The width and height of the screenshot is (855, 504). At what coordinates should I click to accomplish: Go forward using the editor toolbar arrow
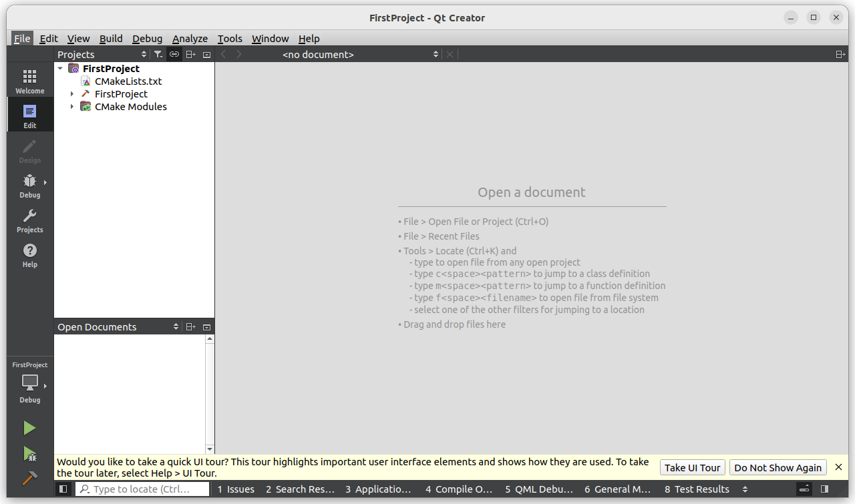239,54
